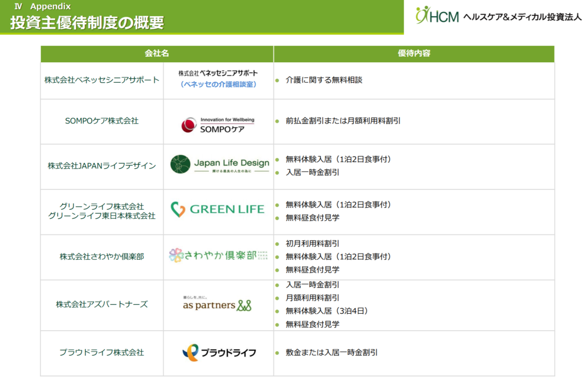Click 前払金割引または月額利用料割引 benefit text
Image resolution: width=588 pixels, height=378 pixels.
(343, 121)
